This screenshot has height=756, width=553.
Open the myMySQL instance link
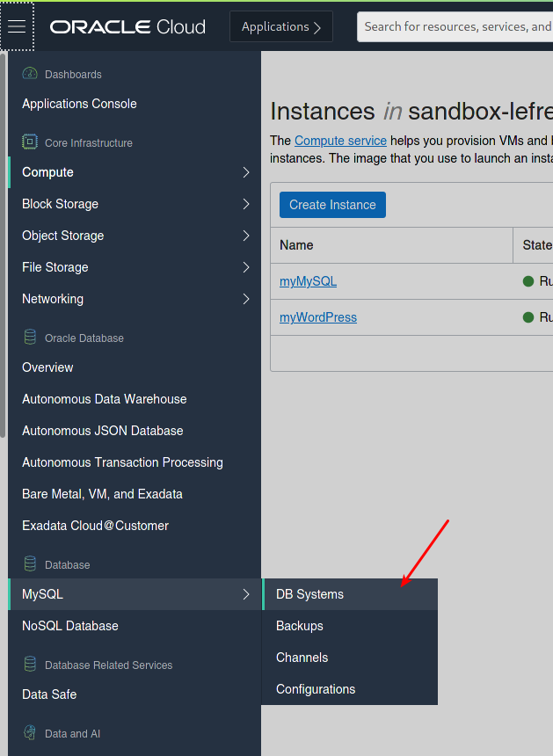pyautogui.click(x=308, y=281)
